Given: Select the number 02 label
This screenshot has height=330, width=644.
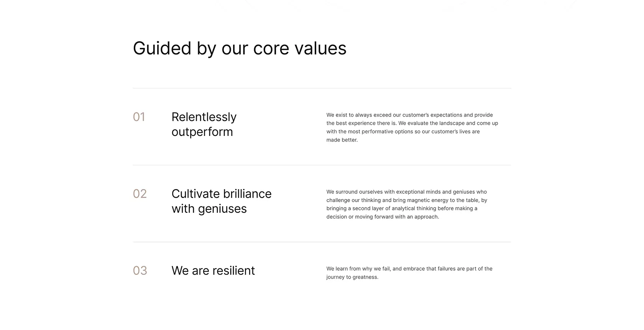Looking at the screenshot, I should coord(140,194).
